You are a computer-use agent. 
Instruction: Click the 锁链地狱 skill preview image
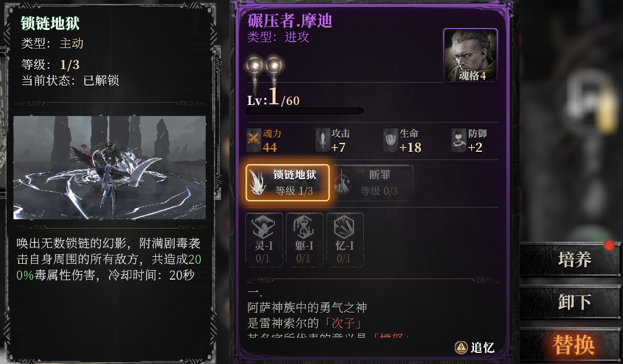110,167
